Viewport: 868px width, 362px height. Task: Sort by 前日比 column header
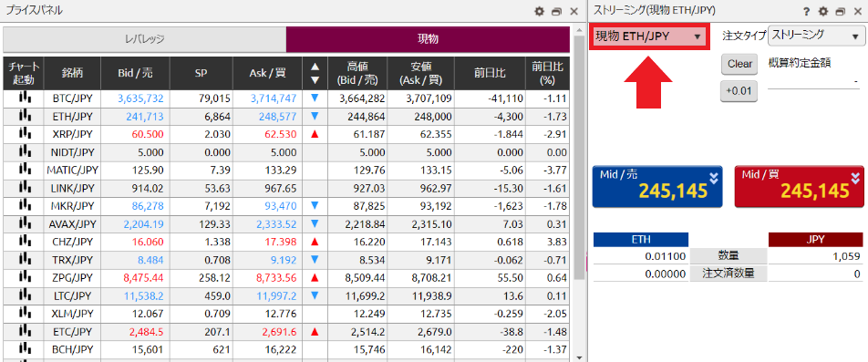[x=490, y=74]
